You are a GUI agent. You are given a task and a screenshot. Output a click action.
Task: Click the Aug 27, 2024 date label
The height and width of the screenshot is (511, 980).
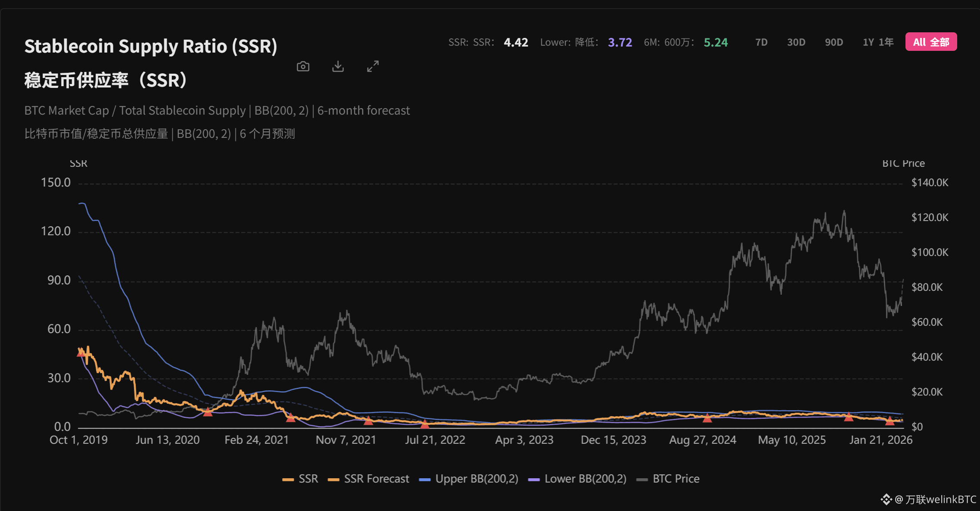point(703,440)
